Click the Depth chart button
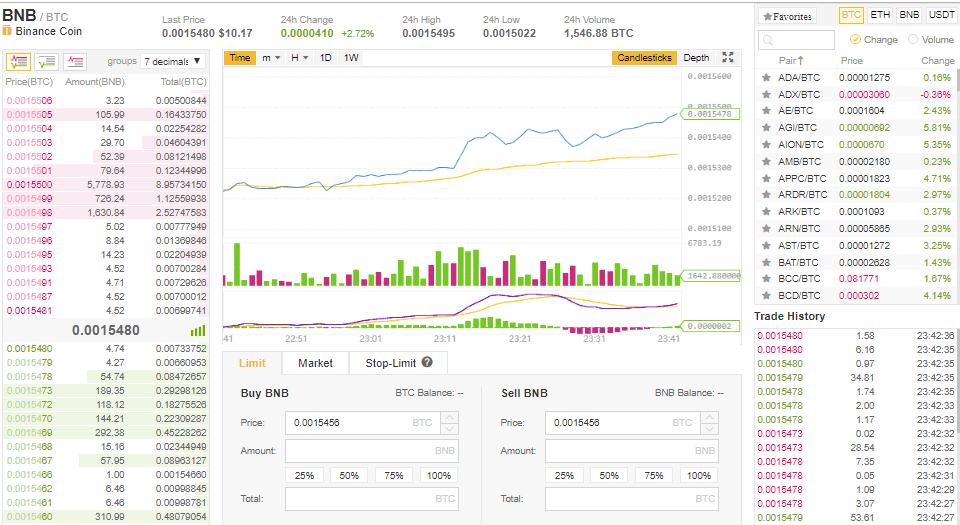The width and height of the screenshot is (960, 525). point(696,58)
